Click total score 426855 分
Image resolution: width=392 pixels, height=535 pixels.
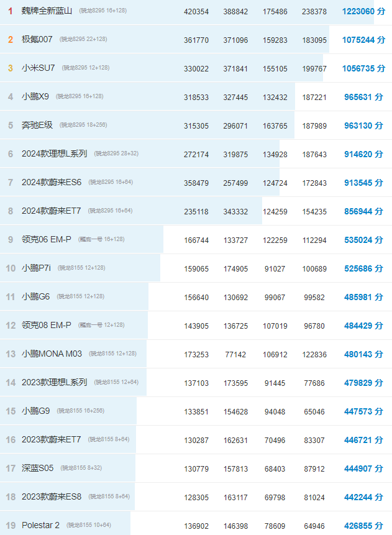click(363, 526)
